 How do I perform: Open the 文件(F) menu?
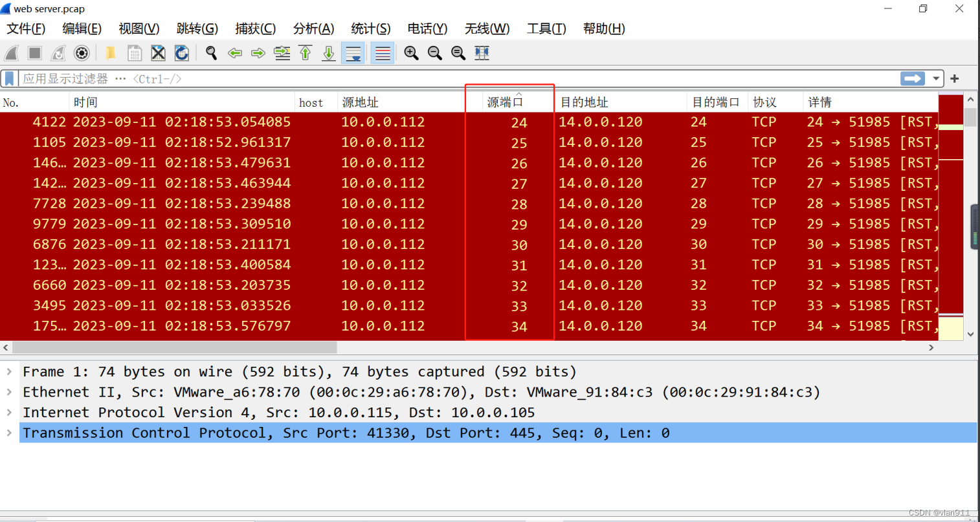coord(26,28)
